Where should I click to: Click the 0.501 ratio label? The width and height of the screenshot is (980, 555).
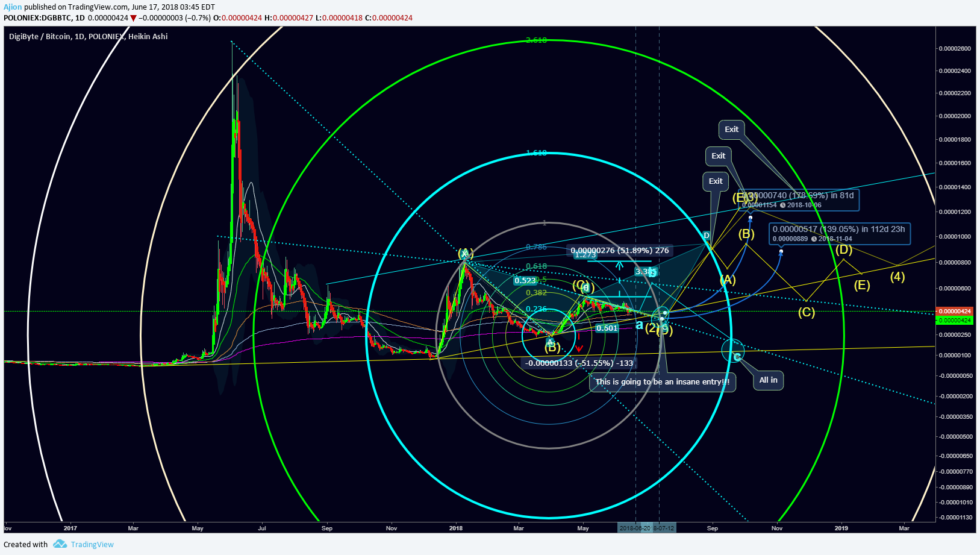pyautogui.click(x=607, y=328)
